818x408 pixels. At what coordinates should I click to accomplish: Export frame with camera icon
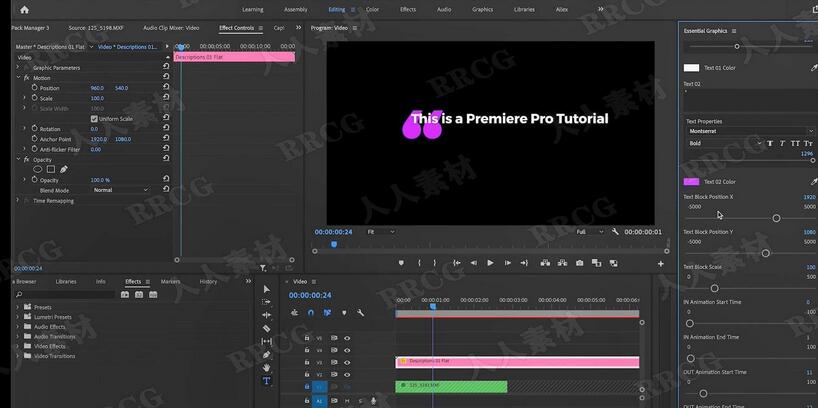pos(579,263)
